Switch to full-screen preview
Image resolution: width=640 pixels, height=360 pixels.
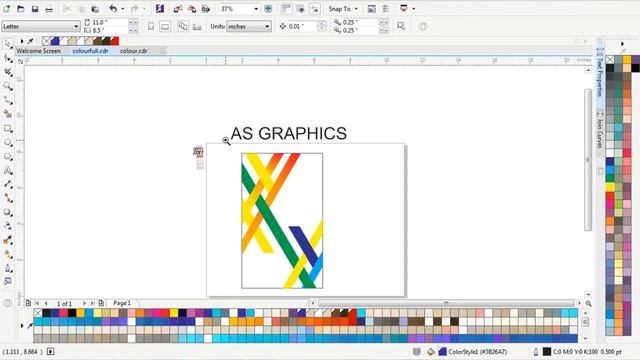coord(268,9)
